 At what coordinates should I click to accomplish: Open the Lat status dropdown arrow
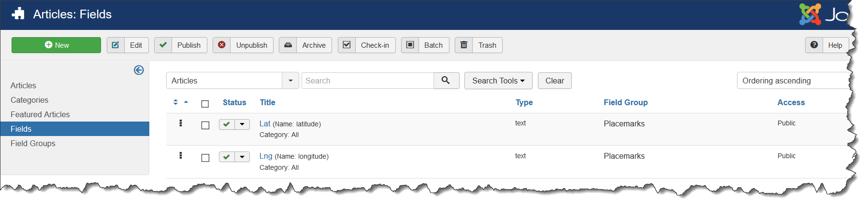point(242,124)
